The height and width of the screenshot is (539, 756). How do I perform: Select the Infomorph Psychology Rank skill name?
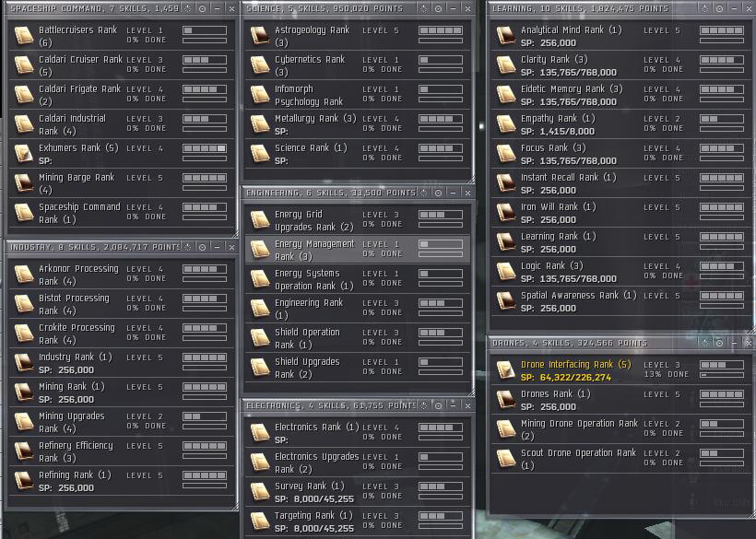tap(309, 95)
